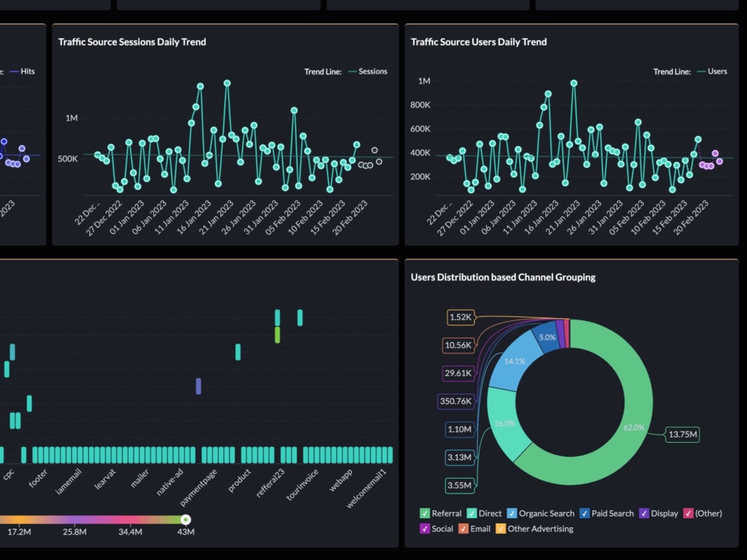Click the Sessions trend line legend entry
The height and width of the screenshot is (560, 747).
(x=368, y=72)
